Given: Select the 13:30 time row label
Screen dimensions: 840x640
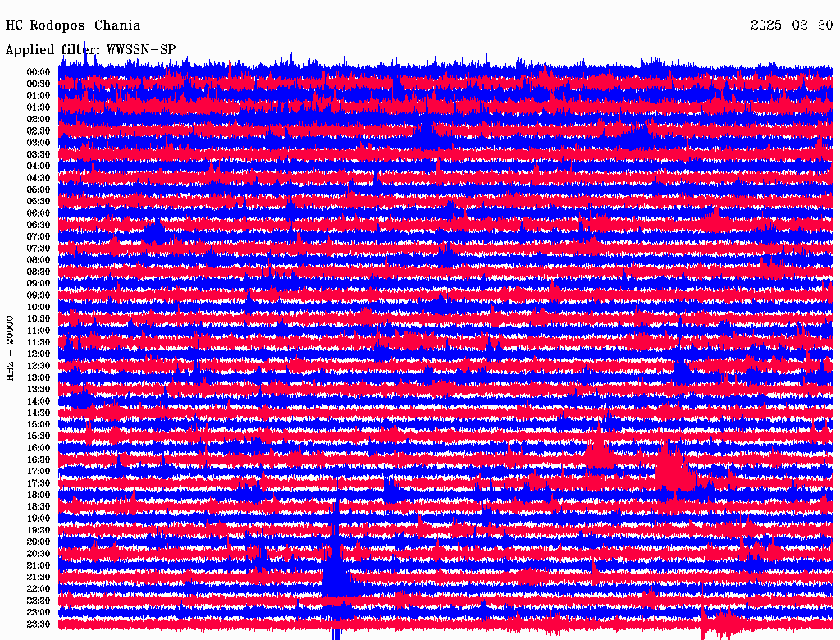Looking at the screenshot, I should tap(39, 390).
